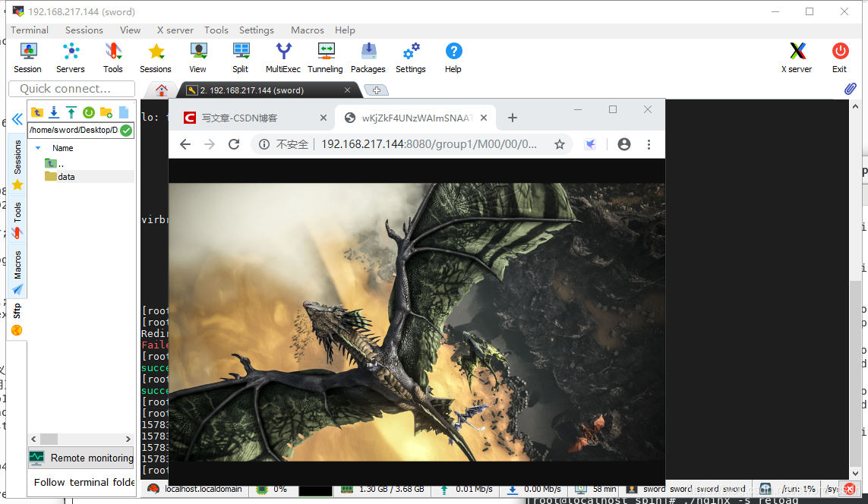Image resolution: width=868 pixels, height=504 pixels.
Task: Close the 写文章-CSDN博客 browser tab
Action: click(x=324, y=118)
